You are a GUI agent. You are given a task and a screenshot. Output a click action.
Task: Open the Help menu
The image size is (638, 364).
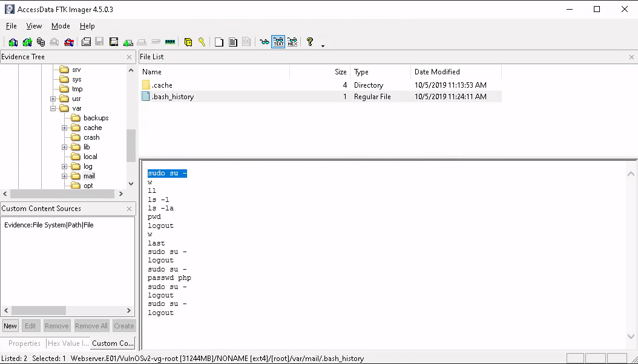[x=87, y=26]
